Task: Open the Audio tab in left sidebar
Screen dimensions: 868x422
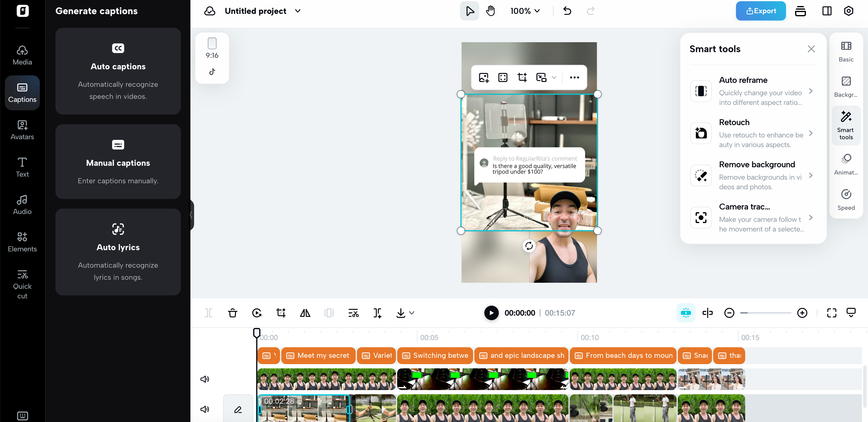Action: click(22, 205)
